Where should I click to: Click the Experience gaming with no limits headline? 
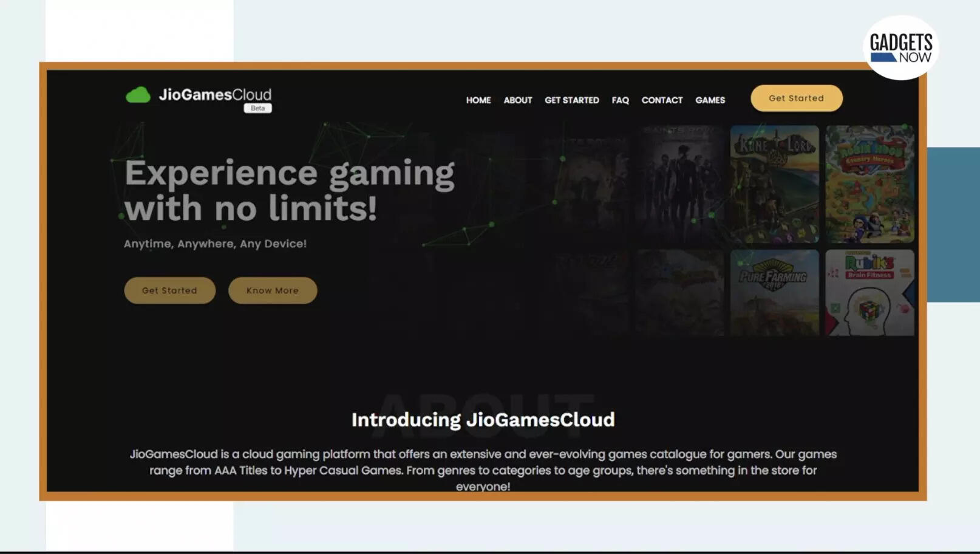288,190
